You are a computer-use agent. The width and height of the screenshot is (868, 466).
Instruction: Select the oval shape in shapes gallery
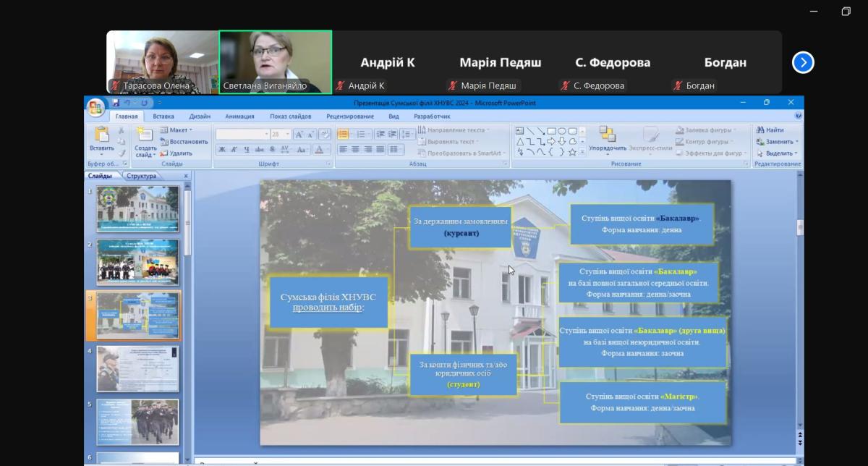click(562, 131)
